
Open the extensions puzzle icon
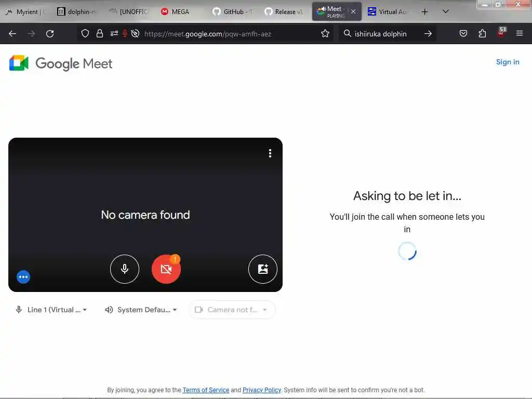pos(482,33)
